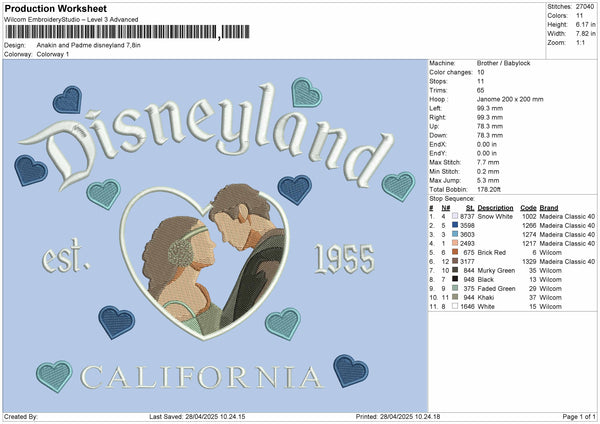Click the stitch count '8737' in row 1
600x424 pixels.
point(467,217)
